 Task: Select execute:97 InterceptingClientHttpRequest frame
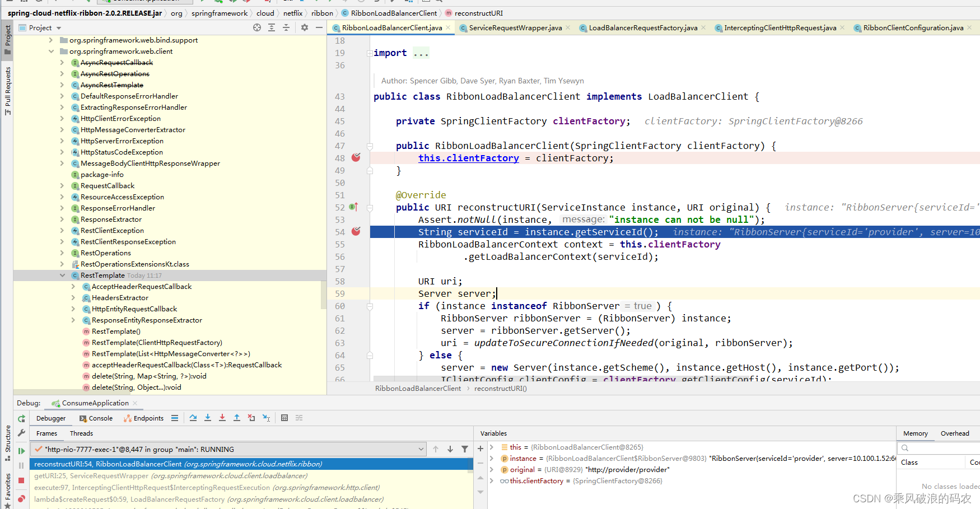[x=251, y=487]
